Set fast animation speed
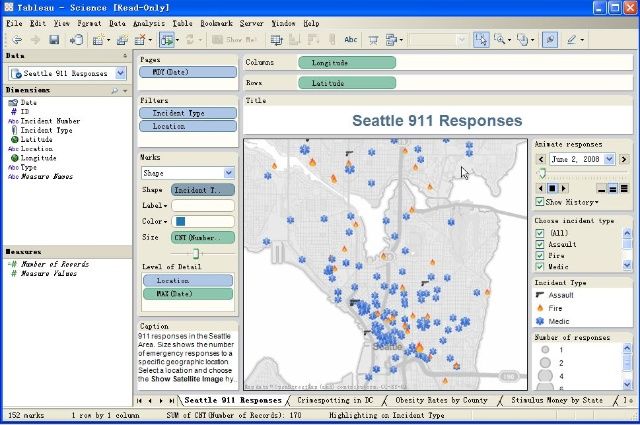640x425 pixels. (624, 189)
